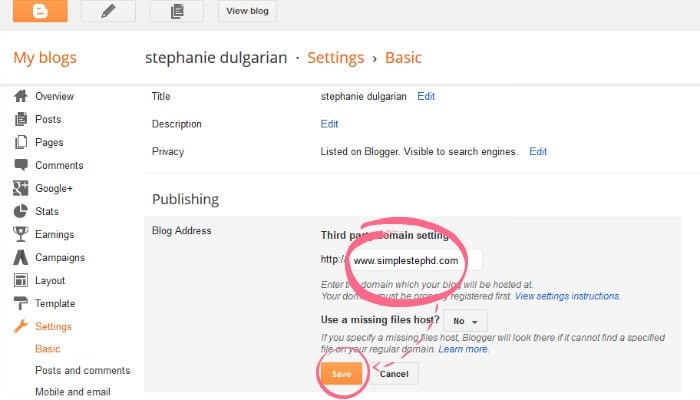Open the Comments menu item
This screenshot has width=700, height=400.
[59, 165]
